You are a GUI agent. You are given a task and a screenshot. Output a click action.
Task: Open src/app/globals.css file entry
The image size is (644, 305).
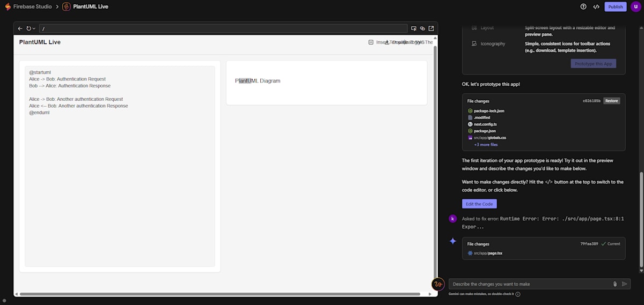tap(487, 138)
